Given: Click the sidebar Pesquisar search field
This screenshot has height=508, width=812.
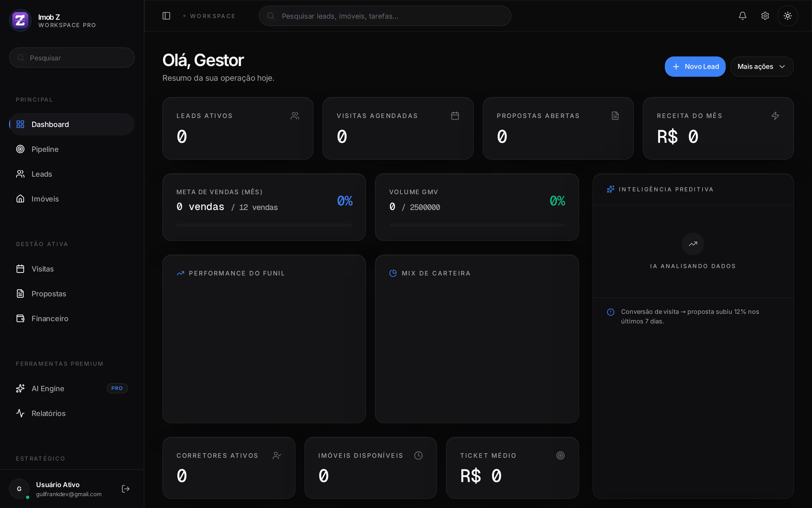Looking at the screenshot, I should [x=72, y=58].
